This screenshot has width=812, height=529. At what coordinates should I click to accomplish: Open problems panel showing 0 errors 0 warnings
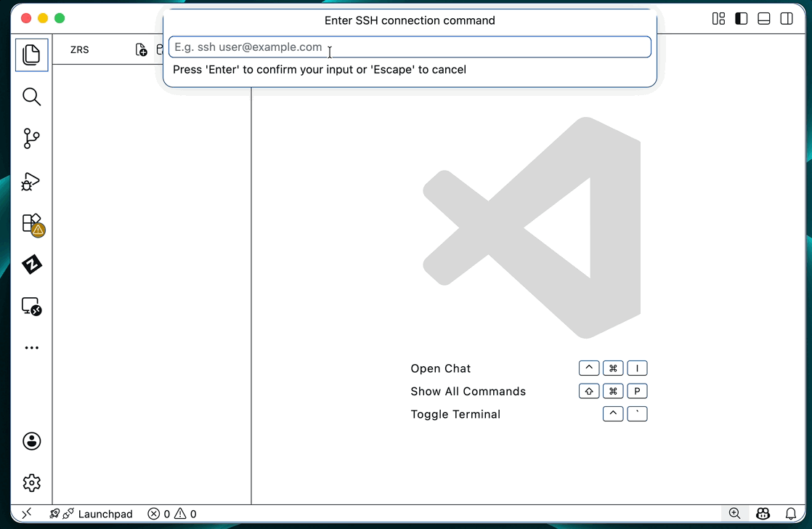coord(172,514)
